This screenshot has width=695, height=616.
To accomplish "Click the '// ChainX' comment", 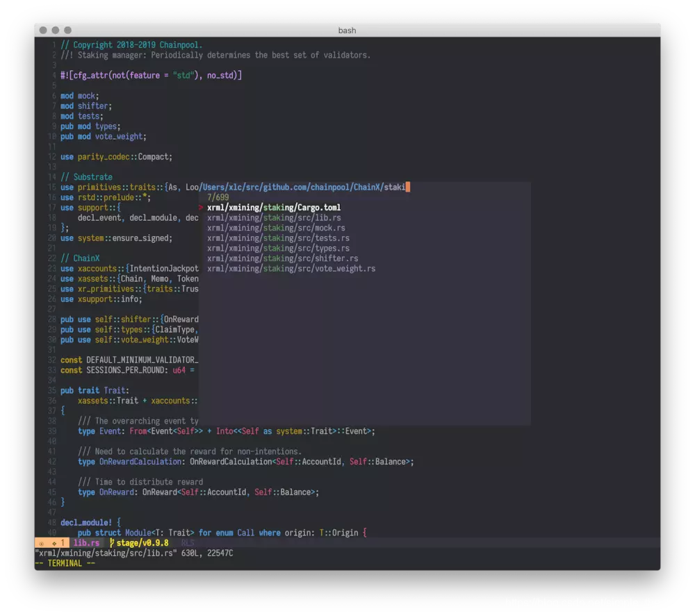I will pyautogui.click(x=80, y=258).
